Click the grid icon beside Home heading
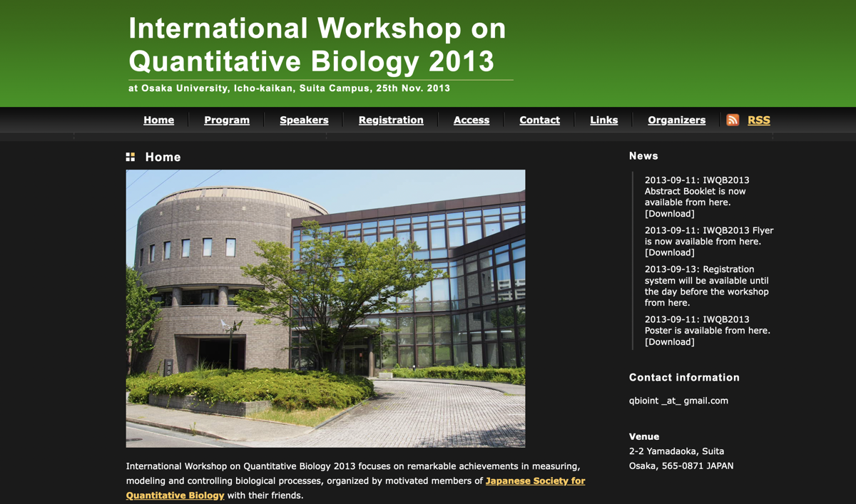The image size is (856, 504). 131,157
